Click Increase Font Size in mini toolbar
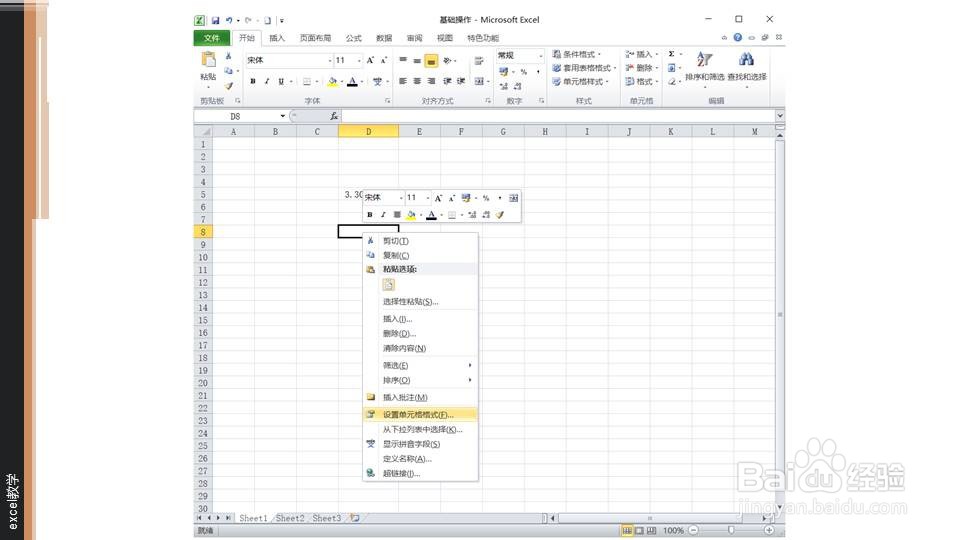This screenshot has width=960, height=540. pyautogui.click(x=438, y=198)
